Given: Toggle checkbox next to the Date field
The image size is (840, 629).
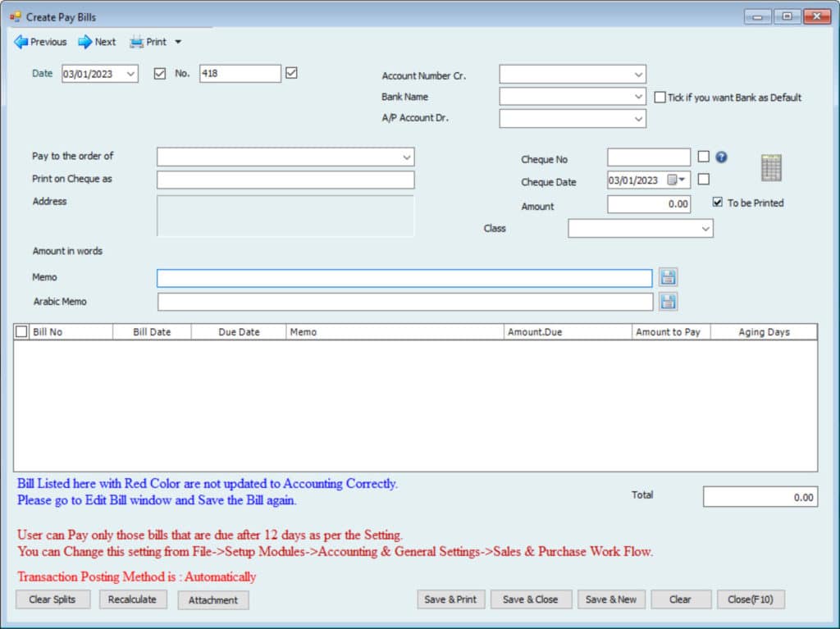Looking at the screenshot, I should [160, 74].
